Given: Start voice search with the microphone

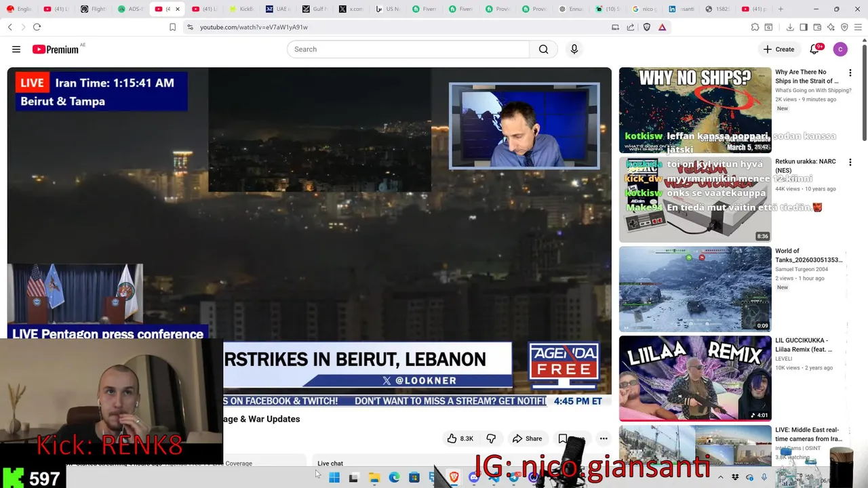Looking at the screenshot, I should 574,49.
